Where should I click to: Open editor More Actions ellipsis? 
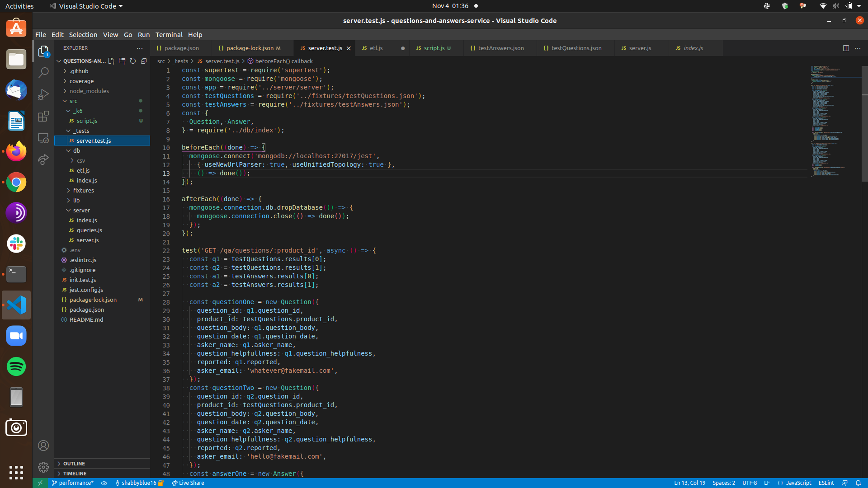tap(858, 48)
